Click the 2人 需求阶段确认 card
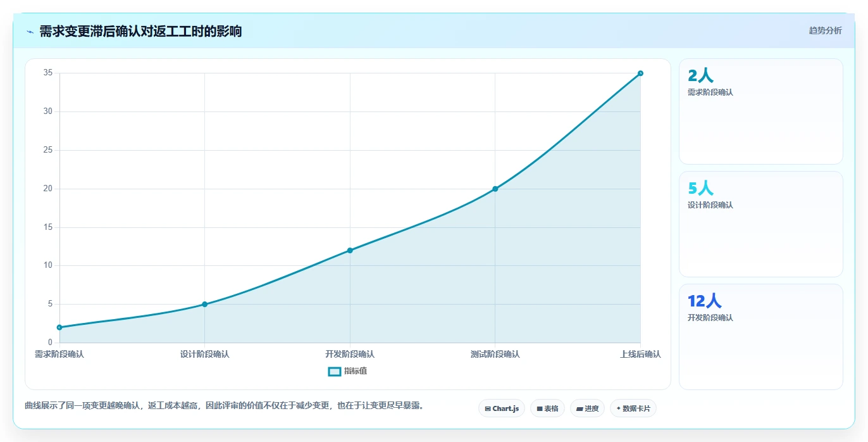Image resolution: width=868 pixels, height=442 pixels. coord(761,111)
